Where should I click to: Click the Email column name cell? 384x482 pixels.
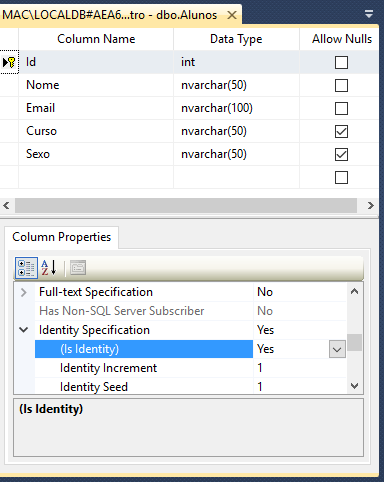[x=96, y=108]
